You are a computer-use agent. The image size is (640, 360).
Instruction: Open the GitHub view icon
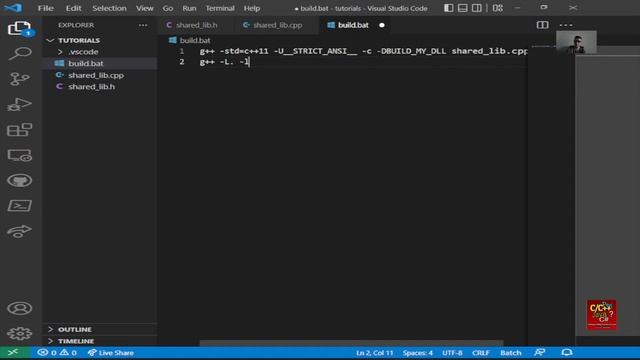[x=19, y=180]
